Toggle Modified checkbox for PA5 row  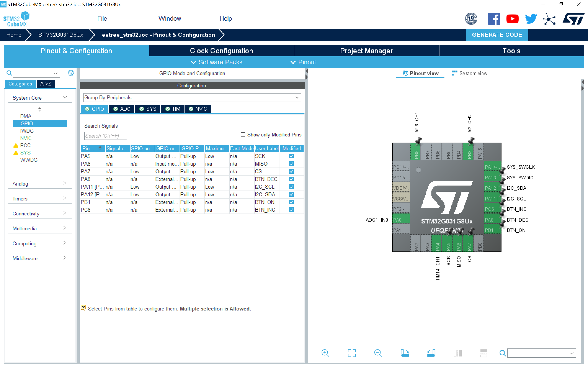(x=291, y=156)
